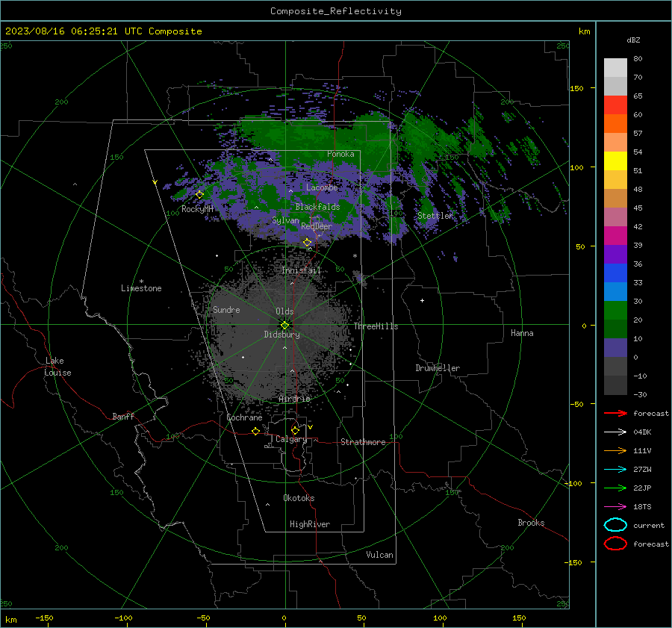
Task: Click the yellow radar-site diamond between Olds and Didsbury
Action: pos(284,326)
